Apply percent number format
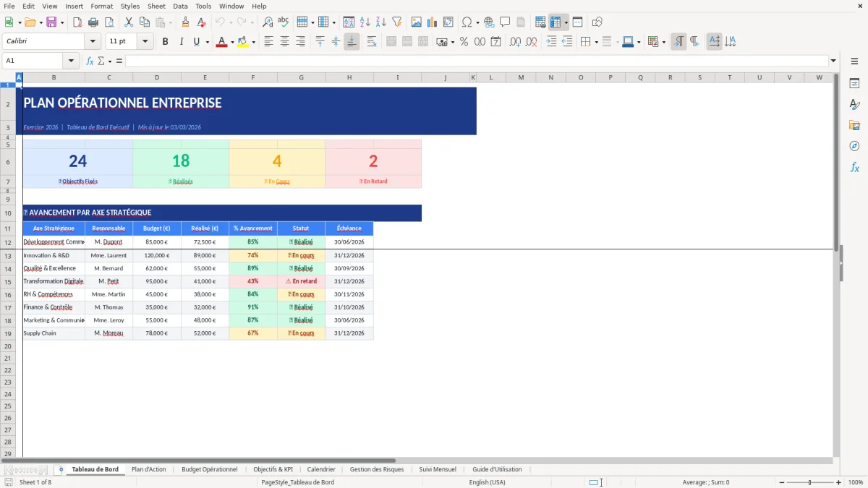Screen dimensions: 868x488 click(463, 41)
